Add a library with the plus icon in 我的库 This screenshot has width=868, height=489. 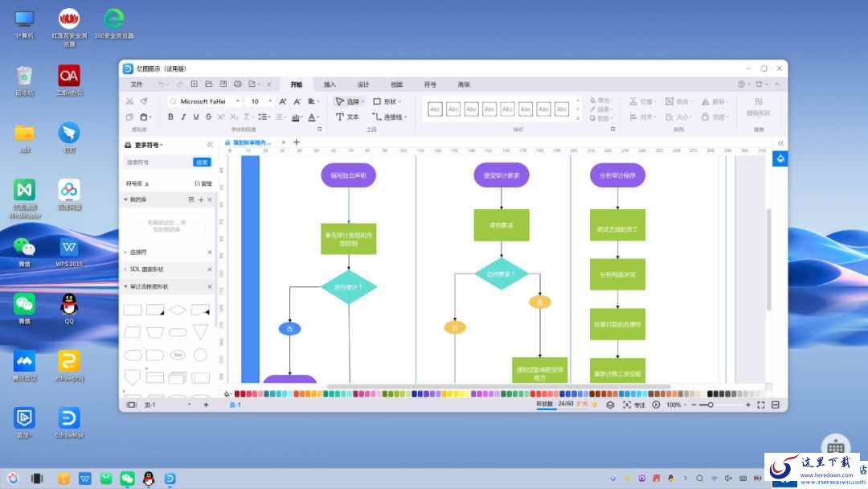(x=201, y=199)
